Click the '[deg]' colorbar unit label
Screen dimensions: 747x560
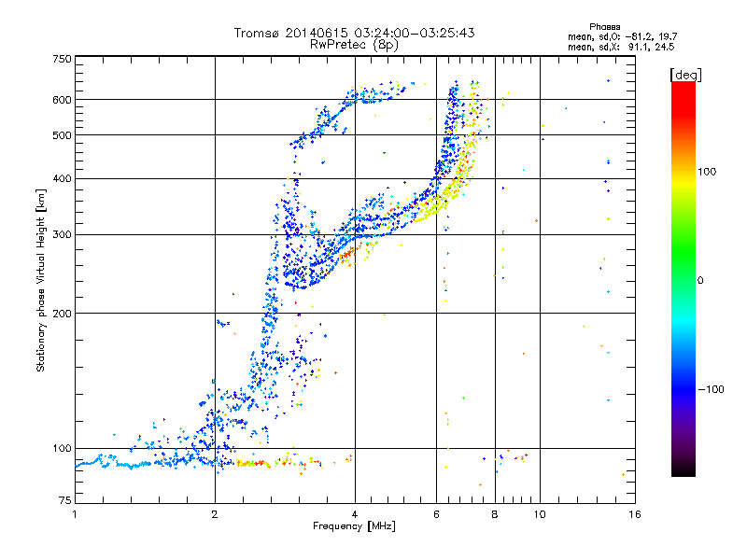click(685, 75)
